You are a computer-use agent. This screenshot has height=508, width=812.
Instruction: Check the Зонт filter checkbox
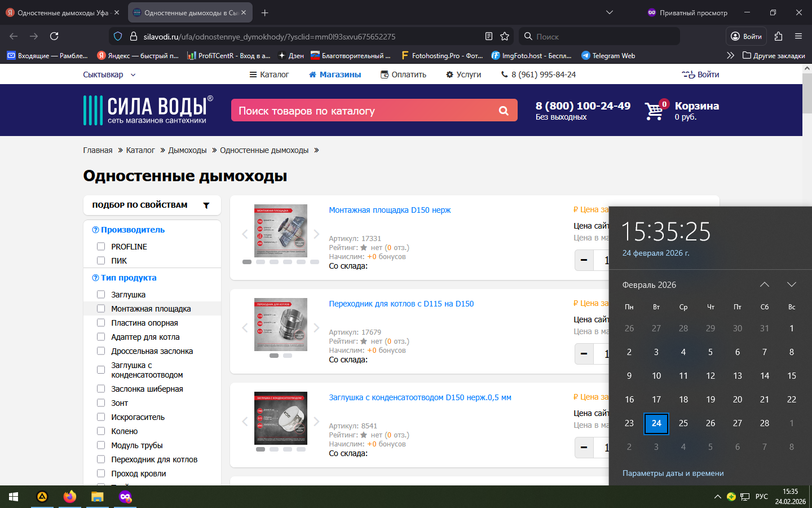tap(101, 403)
